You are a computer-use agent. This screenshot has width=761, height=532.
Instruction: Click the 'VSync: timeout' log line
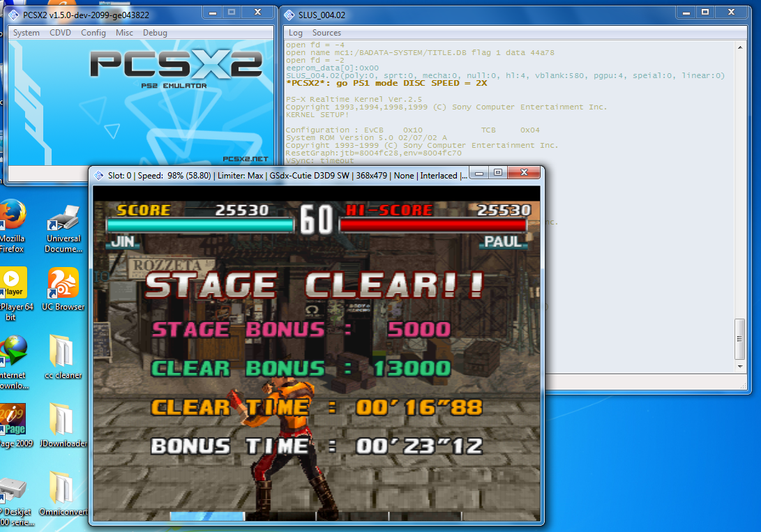click(x=320, y=161)
